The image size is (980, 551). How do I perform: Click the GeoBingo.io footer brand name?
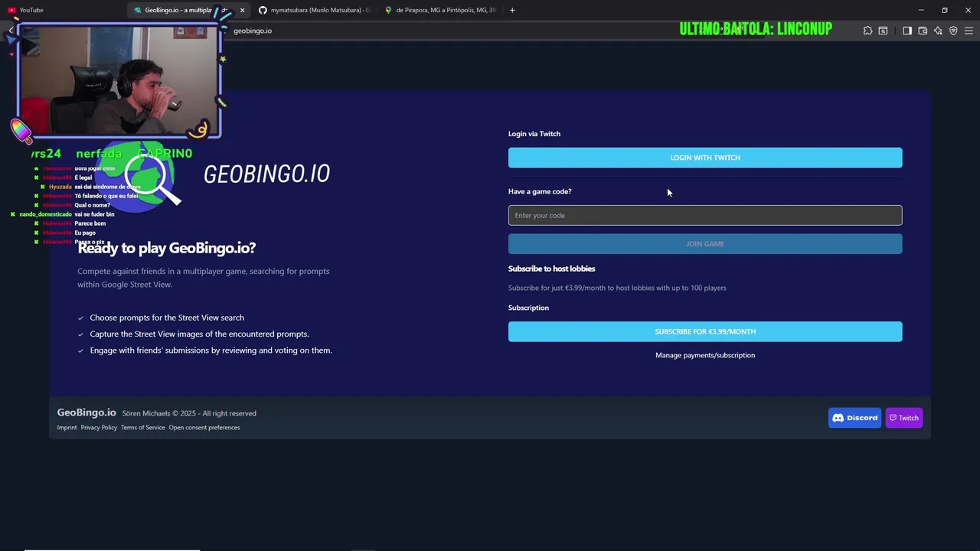[87, 412]
